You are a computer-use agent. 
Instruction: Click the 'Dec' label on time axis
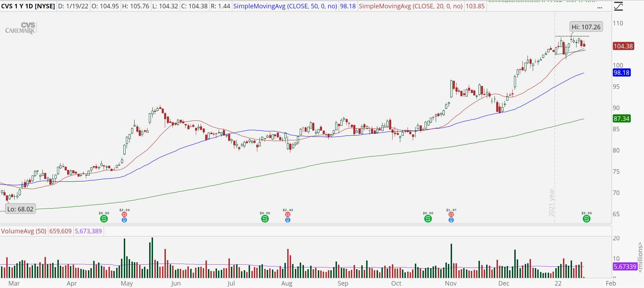pyautogui.click(x=504, y=283)
